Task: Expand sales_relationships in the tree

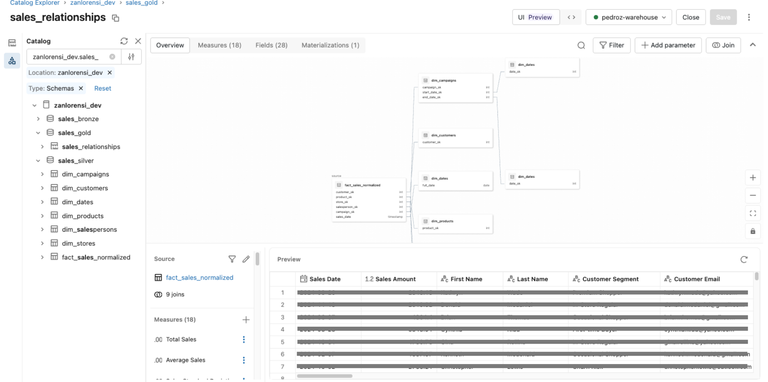Action: pos(42,146)
